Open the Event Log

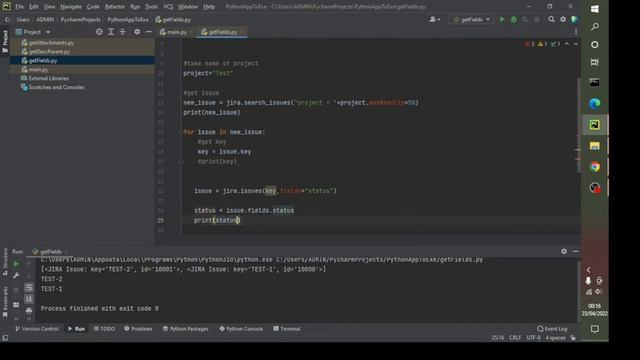(x=552, y=329)
